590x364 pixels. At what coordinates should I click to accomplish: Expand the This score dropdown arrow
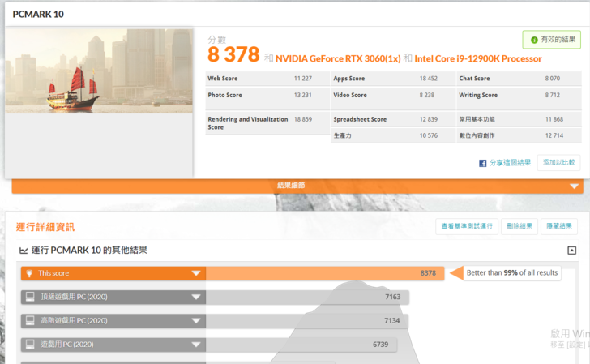click(x=195, y=273)
